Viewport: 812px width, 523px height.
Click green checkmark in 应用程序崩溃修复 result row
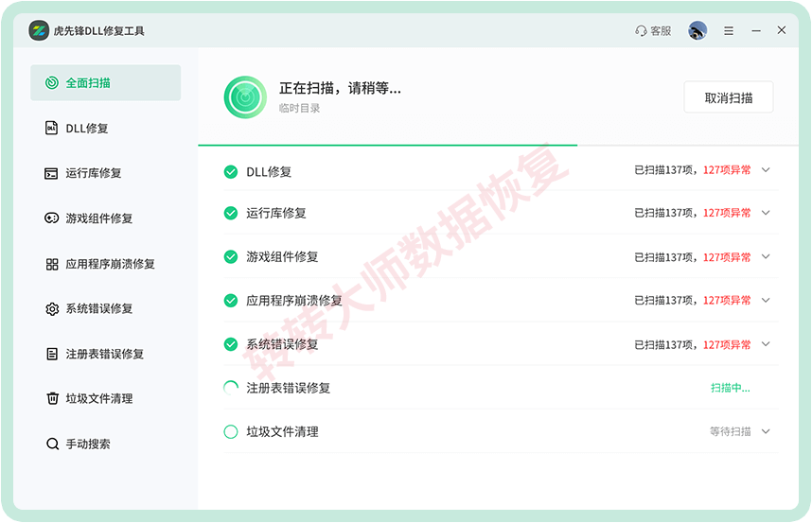[231, 301]
